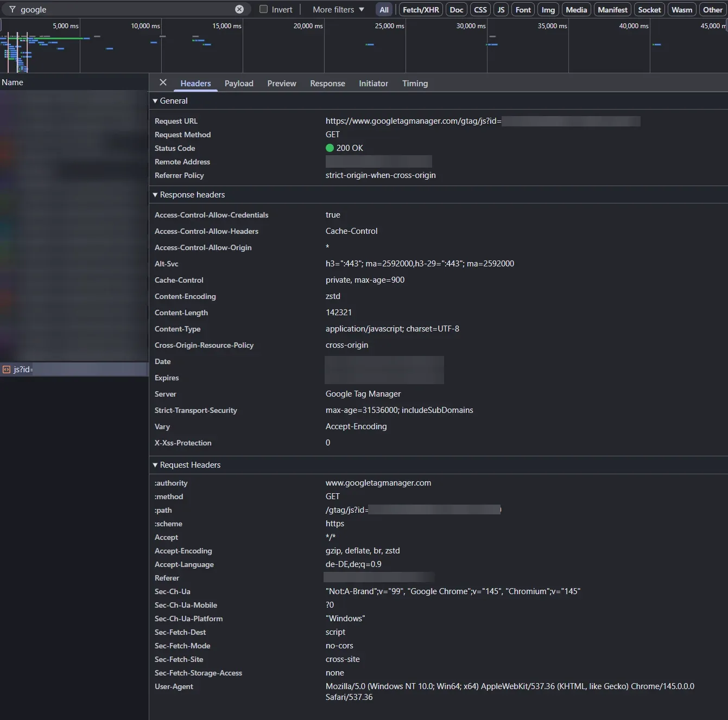
Task: Click the green status dot next to 200 OK
Action: tap(330, 148)
